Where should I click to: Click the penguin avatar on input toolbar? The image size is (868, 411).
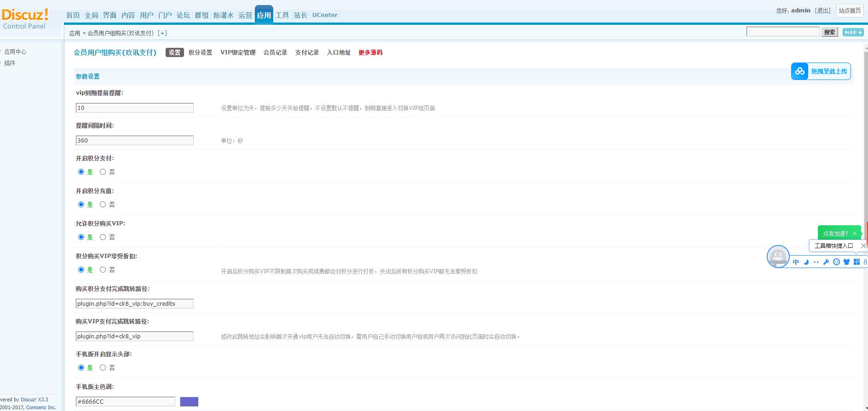point(778,256)
